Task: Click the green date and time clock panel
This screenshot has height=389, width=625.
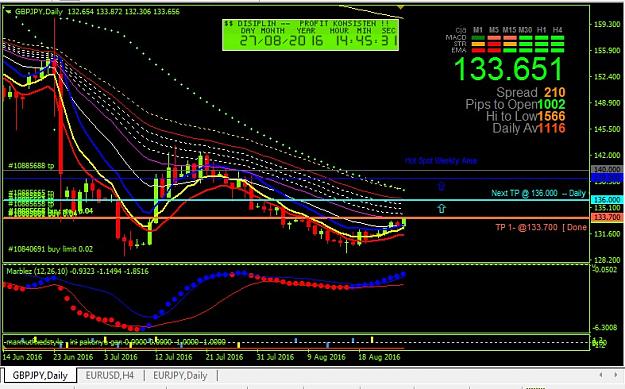Action: click(311, 35)
